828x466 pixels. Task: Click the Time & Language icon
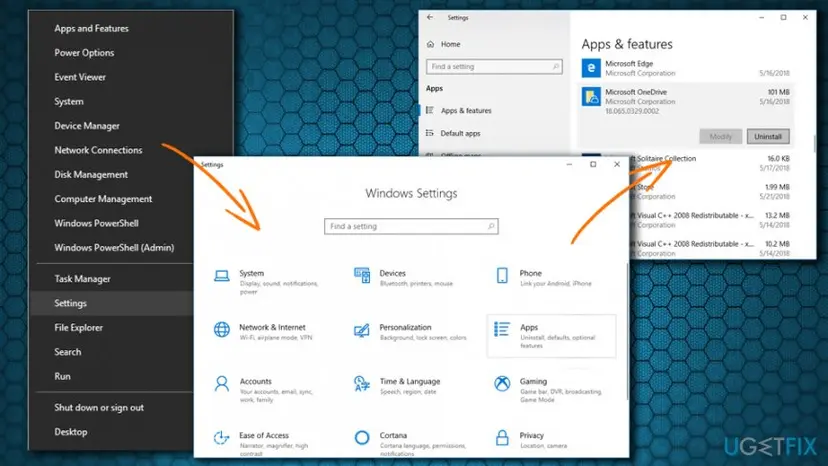coord(362,384)
